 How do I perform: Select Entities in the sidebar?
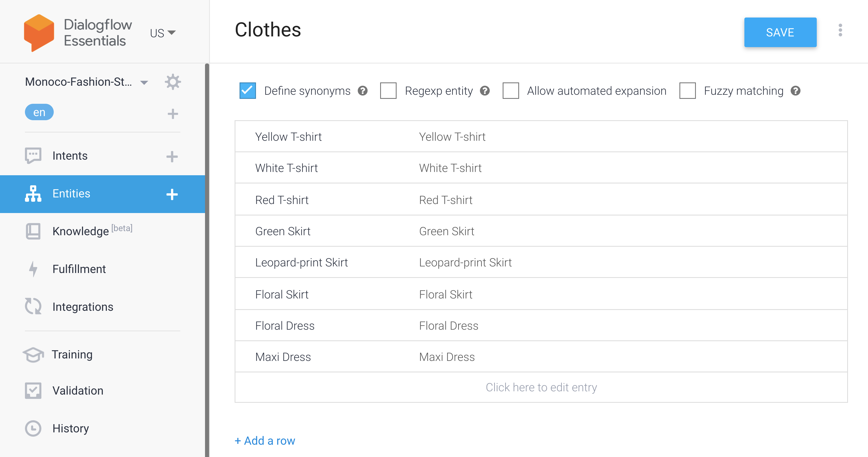tap(103, 194)
